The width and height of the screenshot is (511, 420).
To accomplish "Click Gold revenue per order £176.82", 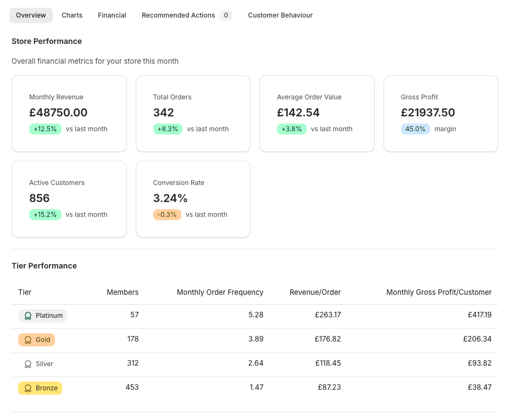I will [x=327, y=339].
